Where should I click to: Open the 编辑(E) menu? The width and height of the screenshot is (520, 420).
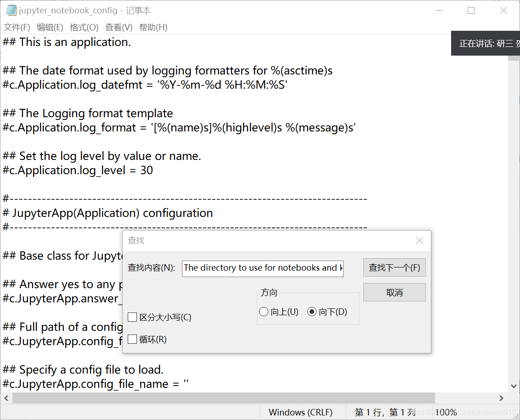(50, 27)
